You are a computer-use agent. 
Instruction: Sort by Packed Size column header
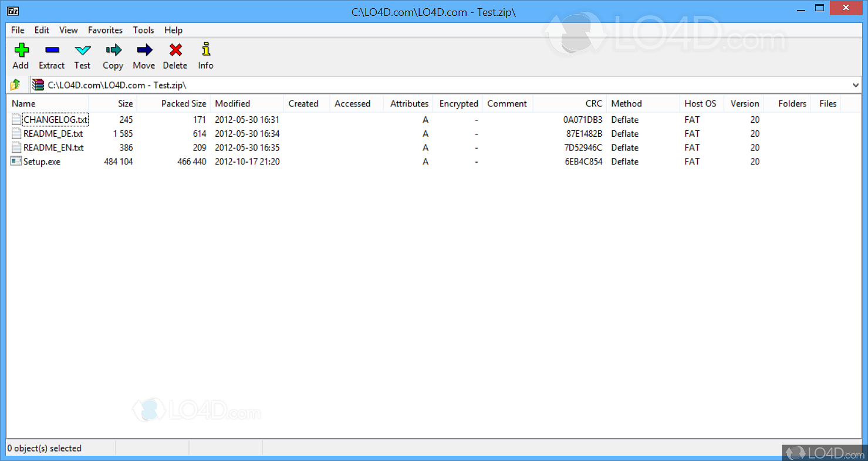point(184,103)
